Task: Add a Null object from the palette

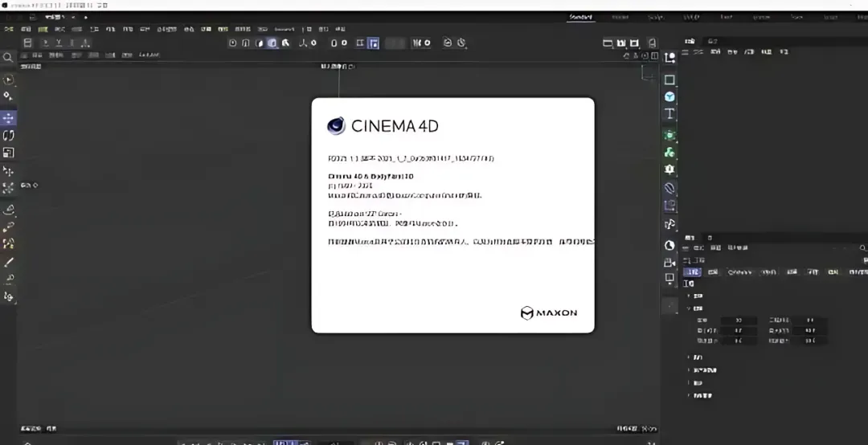Action: point(669,58)
